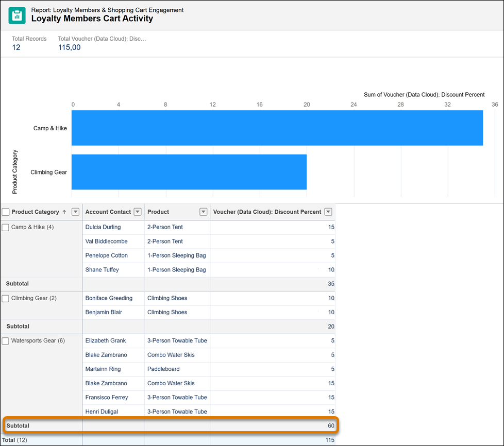504x446 pixels.
Task: Open the Dulcia Durling contact link
Action: pyautogui.click(x=103, y=227)
